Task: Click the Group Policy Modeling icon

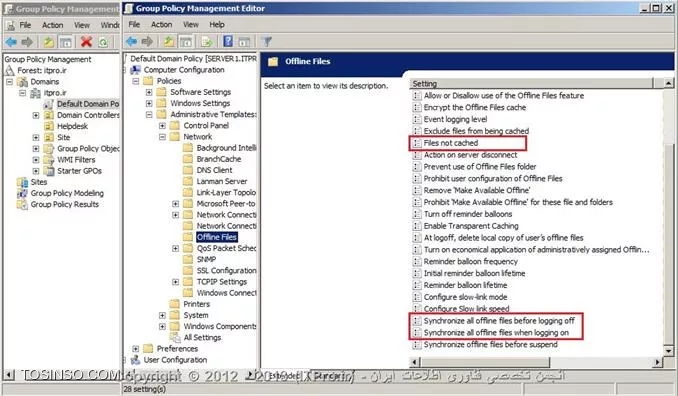Action: coord(22,193)
